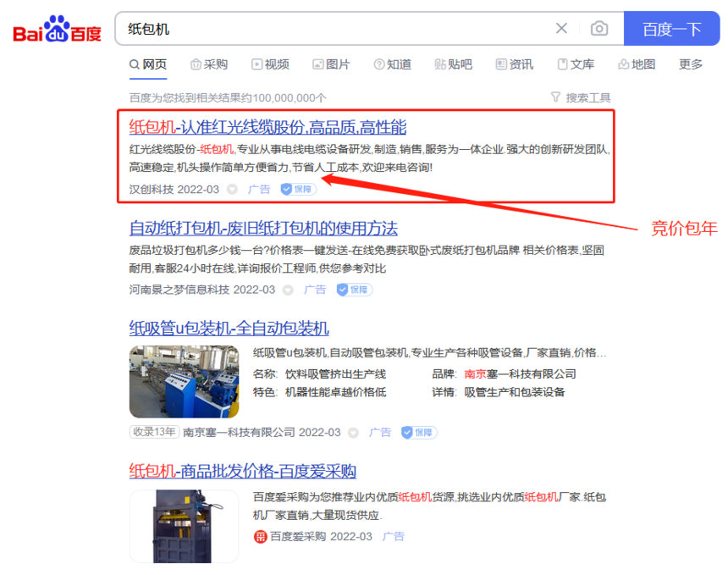This screenshot has width=728, height=575.
Task: Open camera image search
Action: point(599,28)
